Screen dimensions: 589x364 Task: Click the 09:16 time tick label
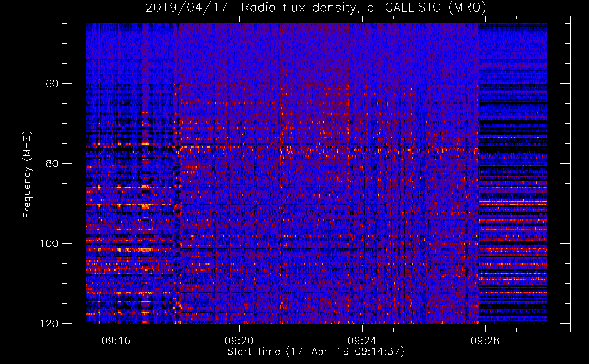(x=116, y=341)
